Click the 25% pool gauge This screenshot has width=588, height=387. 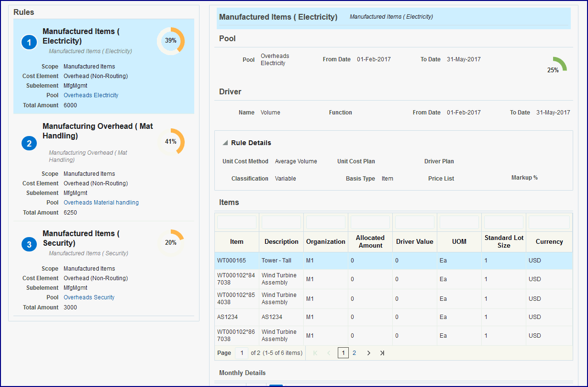coord(556,65)
